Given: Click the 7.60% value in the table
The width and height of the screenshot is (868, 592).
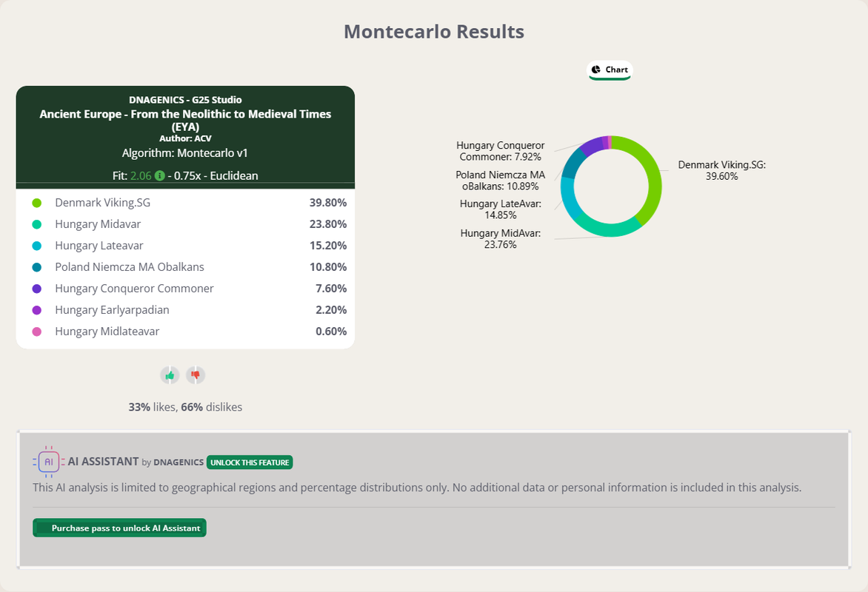Looking at the screenshot, I should [331, 289].
